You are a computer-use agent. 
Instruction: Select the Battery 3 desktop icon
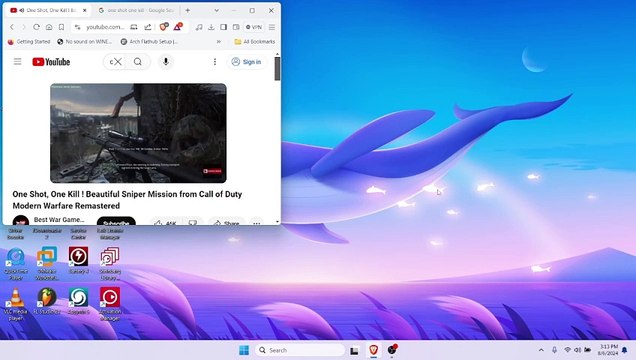point(79,260)
